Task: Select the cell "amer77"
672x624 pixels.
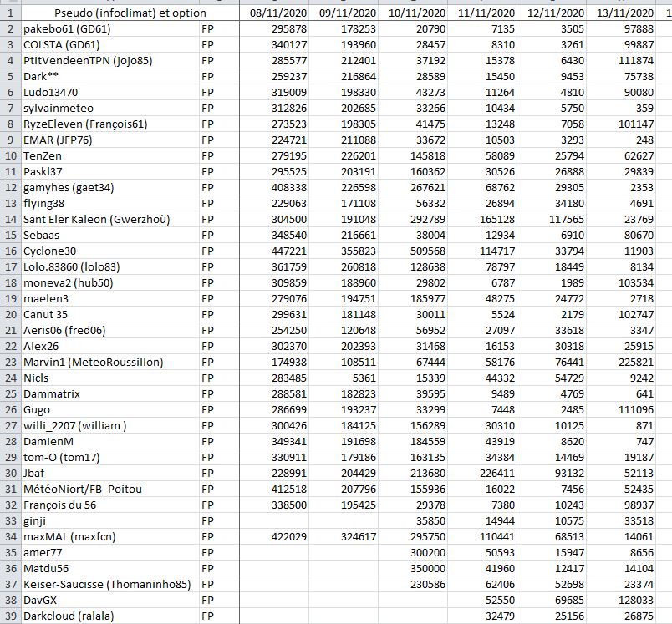Action: (x=110, y=552)
